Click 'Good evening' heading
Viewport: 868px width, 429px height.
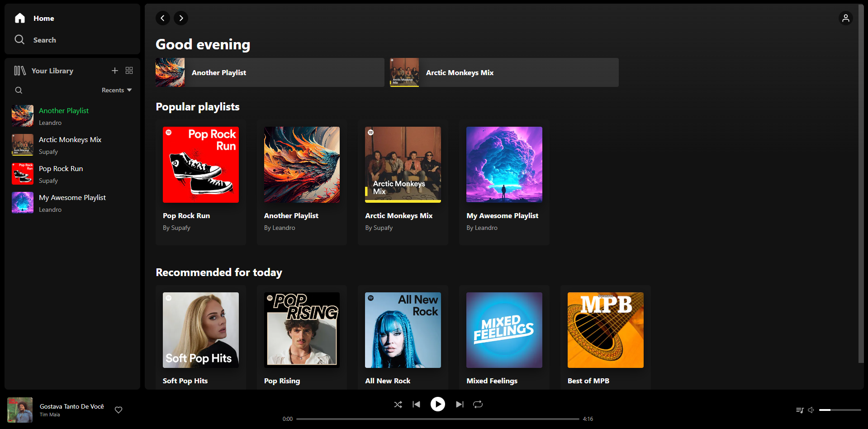203,44
